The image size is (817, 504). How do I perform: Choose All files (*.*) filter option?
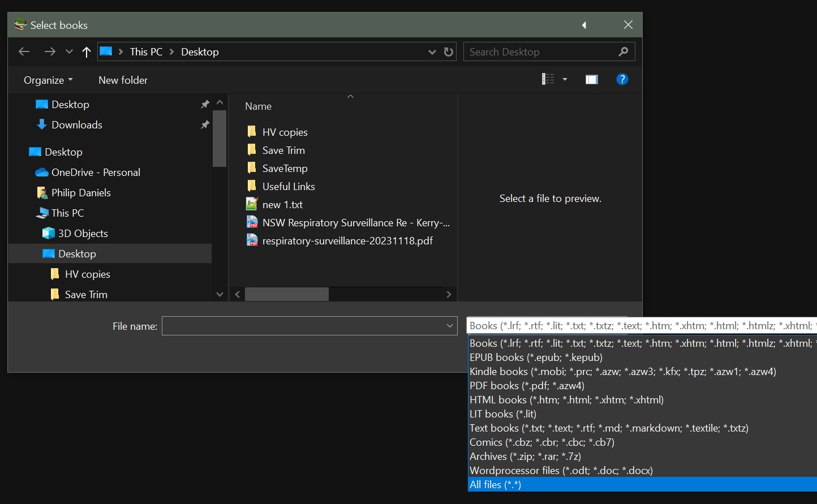(495, 485)
